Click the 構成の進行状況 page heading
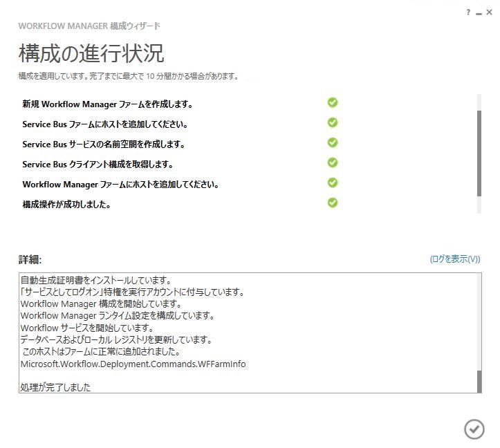Viewport: 500px width, 448px height. pos(91,53)
